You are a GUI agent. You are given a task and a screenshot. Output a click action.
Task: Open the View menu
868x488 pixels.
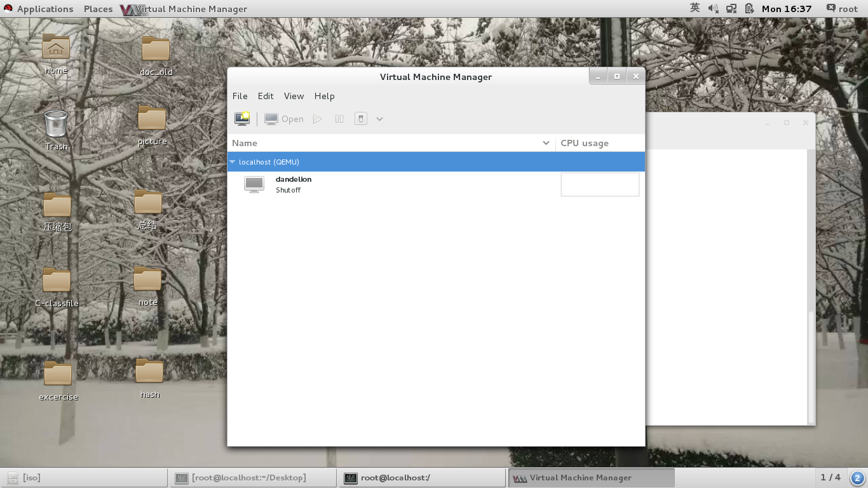(x=294, y=96)
